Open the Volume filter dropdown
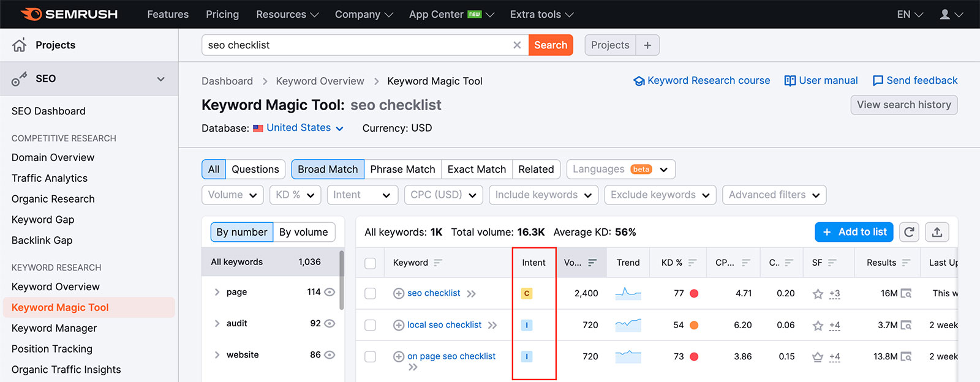 pyautogui.click(x=233, y=195)
